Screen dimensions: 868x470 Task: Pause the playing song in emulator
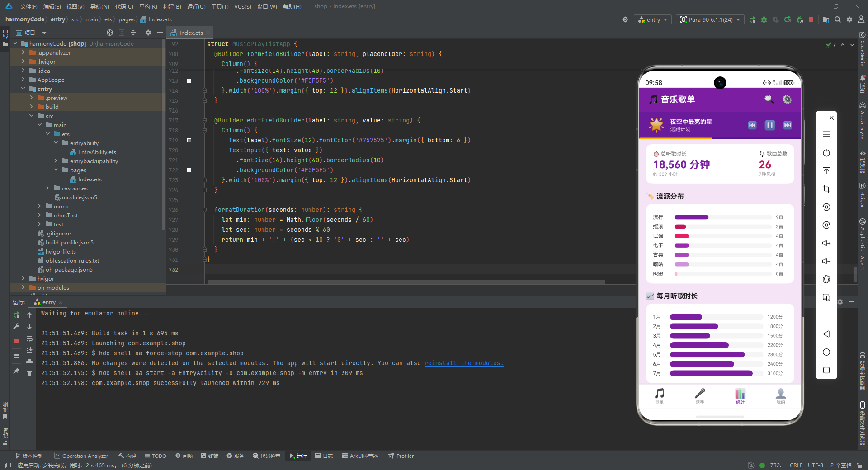point(770,125)
